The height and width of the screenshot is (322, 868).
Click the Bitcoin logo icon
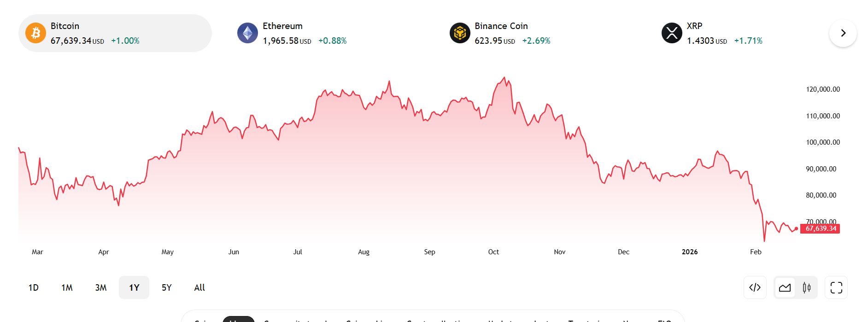tap(35, 33)
